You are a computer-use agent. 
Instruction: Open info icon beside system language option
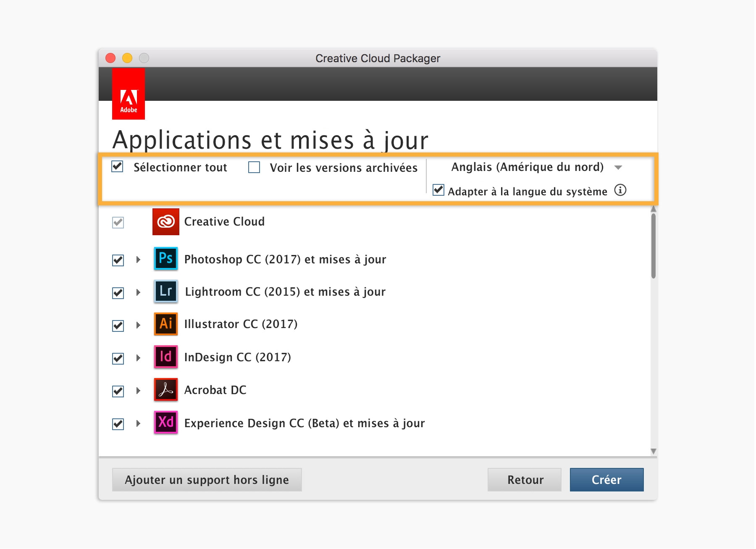click(620, 190)
